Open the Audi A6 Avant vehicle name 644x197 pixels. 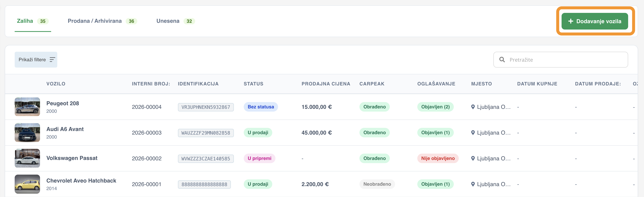coord(65,129)
